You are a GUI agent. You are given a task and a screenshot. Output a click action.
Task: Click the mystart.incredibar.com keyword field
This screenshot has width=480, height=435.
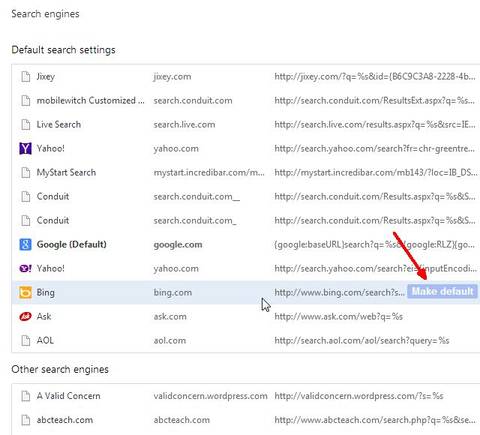pos(209,172)
